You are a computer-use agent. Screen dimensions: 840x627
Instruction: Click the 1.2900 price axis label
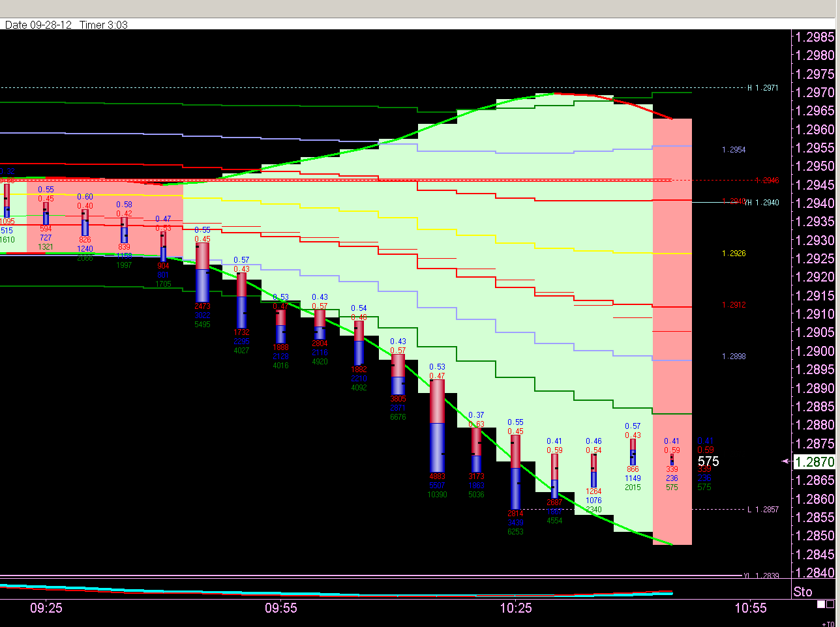(x=815, y=351)
